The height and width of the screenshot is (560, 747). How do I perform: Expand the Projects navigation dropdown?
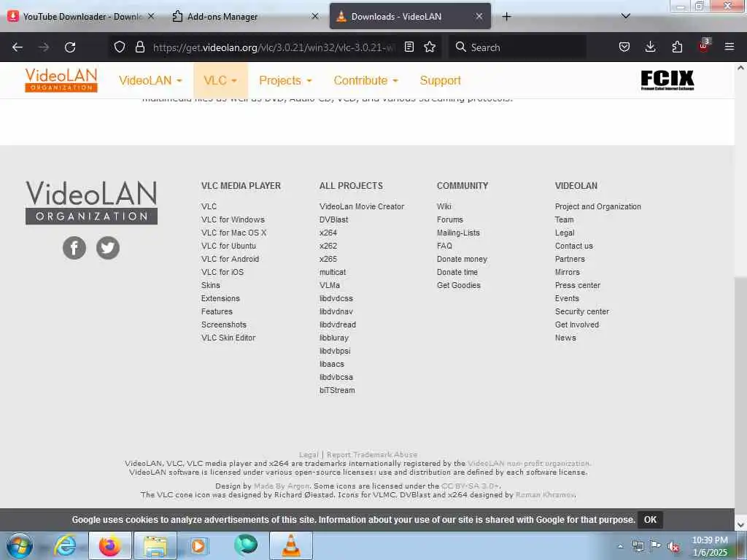(x=285, y=80)
